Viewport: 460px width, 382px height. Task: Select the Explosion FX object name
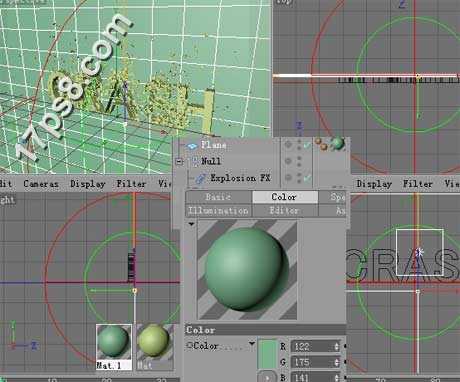click(240, 178)
